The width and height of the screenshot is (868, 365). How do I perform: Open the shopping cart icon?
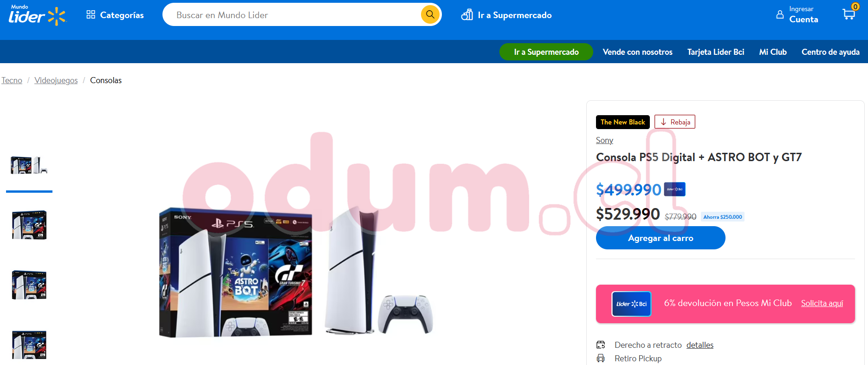(849, 14)
